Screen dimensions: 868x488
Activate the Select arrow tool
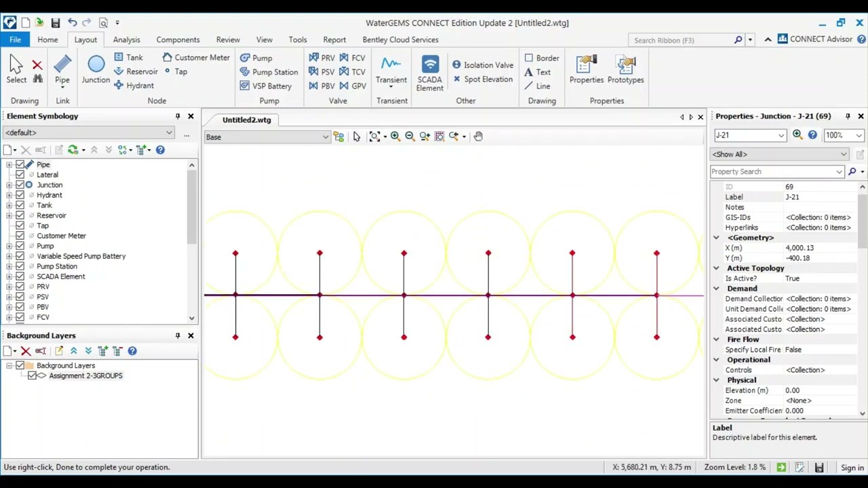click(x=16, y=70)
